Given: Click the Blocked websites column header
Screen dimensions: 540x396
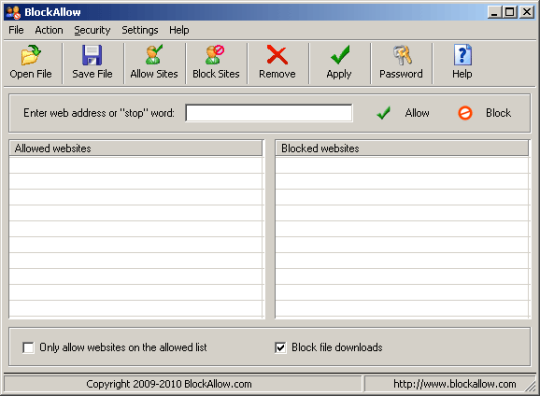Looking at the screenshot, I should [x=402, y=148].
